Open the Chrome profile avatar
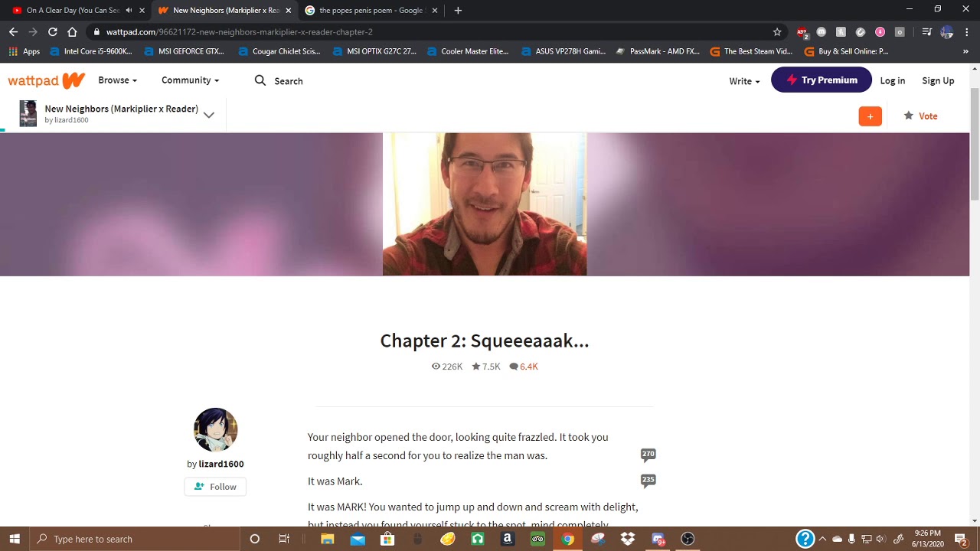Screen dimensions: 980x551 pyautogui.click(x=947, y=32)
